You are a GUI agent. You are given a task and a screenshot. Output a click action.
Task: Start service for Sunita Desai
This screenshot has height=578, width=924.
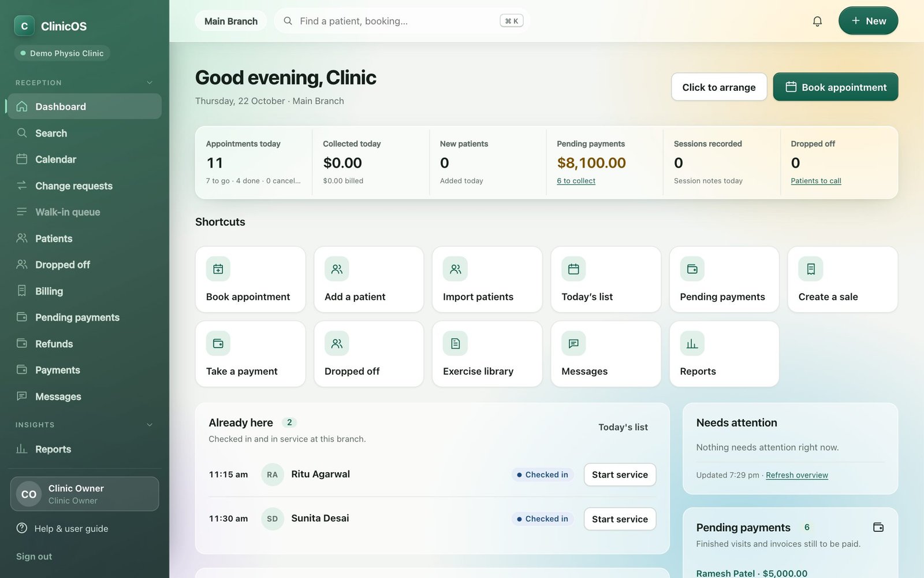620,519
